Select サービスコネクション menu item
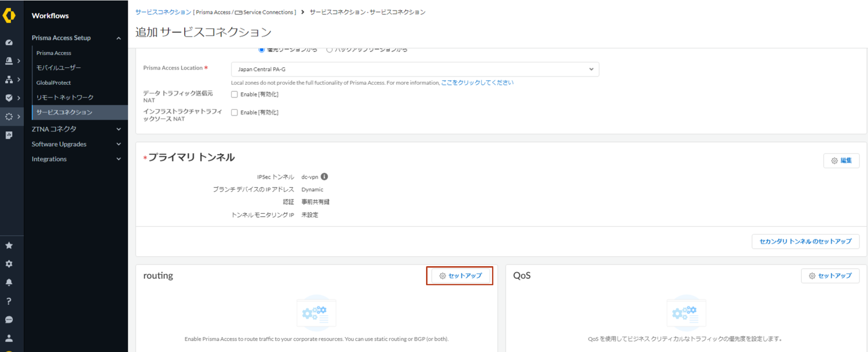868x352 pixels. click(x=80, y=112)
